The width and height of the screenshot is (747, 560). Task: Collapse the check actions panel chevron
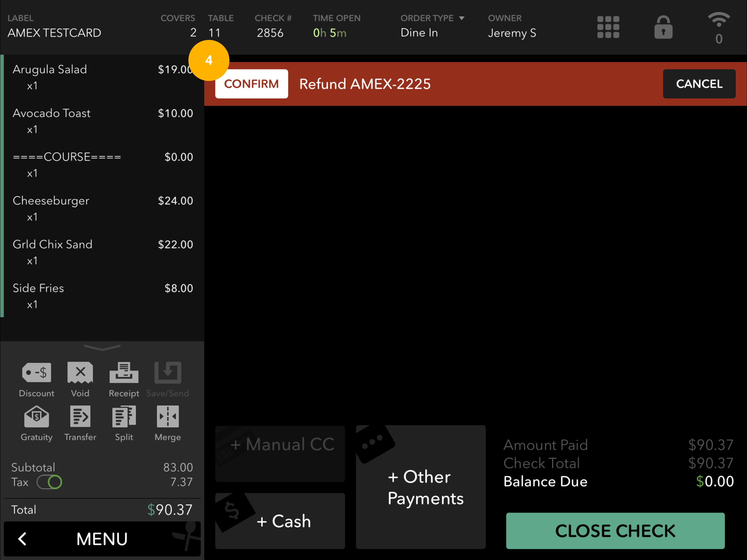pos(102,348)
